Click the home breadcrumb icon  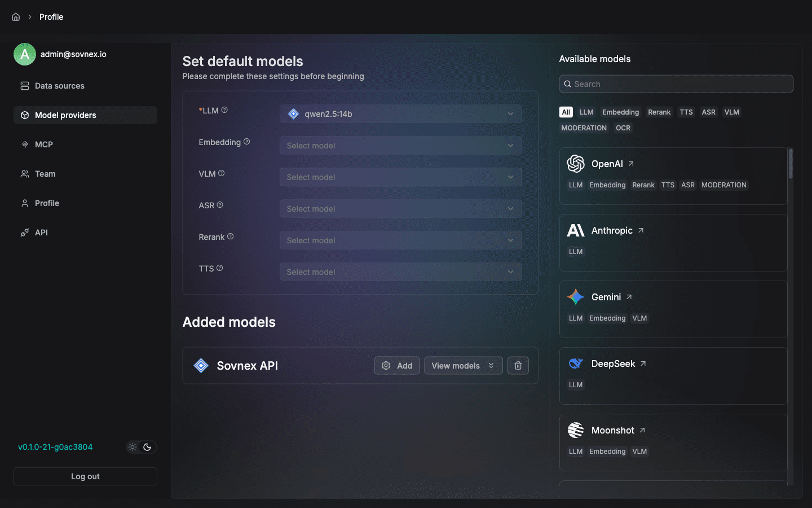[x=16, y=17]
